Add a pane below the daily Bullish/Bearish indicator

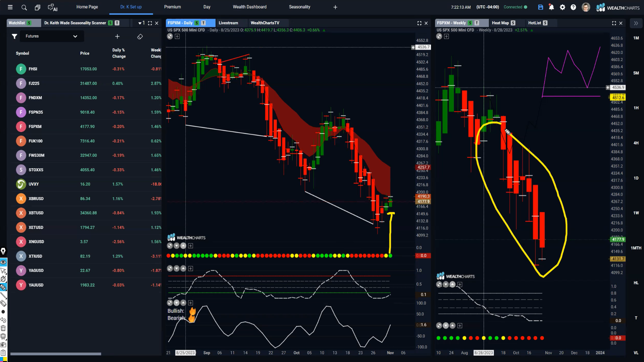(191, 303)
